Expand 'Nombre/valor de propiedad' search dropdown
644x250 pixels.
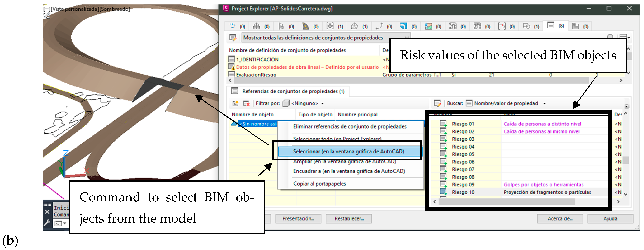coord(545,104)
